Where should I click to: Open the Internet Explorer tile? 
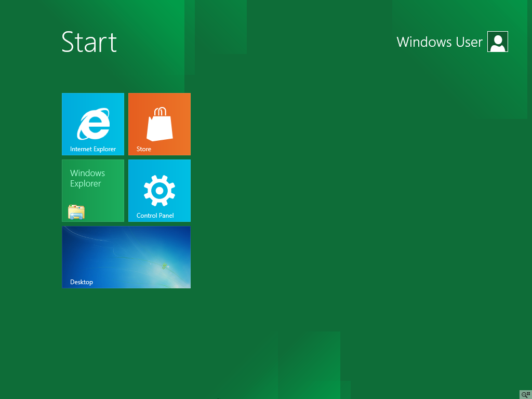point(93,124)
